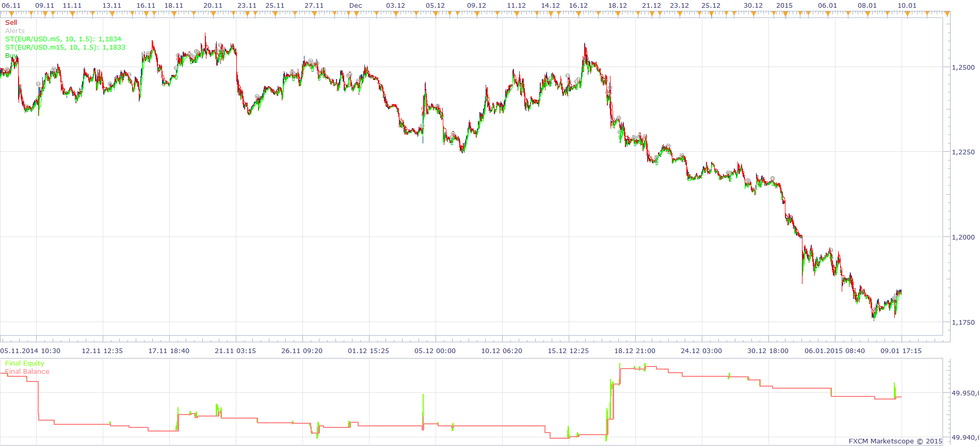Click the 30.12 date on top axis

coord(753,6)
